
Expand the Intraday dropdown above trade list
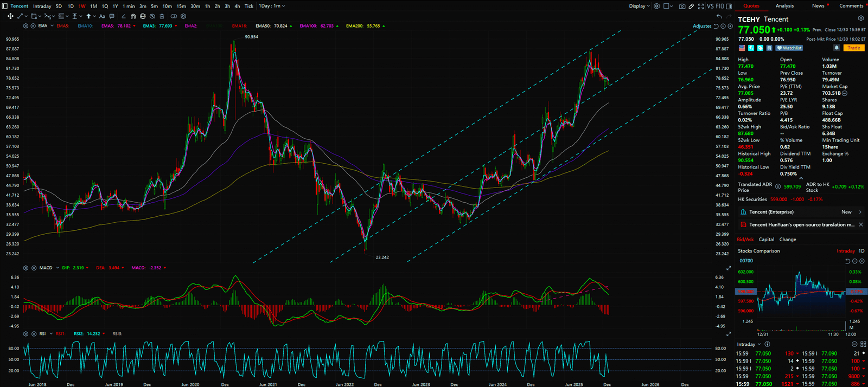coord(749,344)
